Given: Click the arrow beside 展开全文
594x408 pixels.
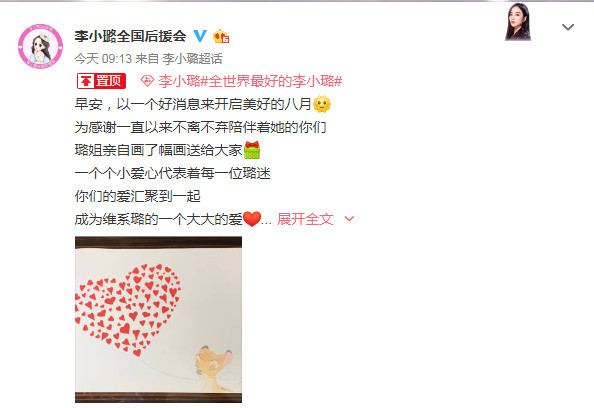Looking at the screenshot, I should point(349,219).
